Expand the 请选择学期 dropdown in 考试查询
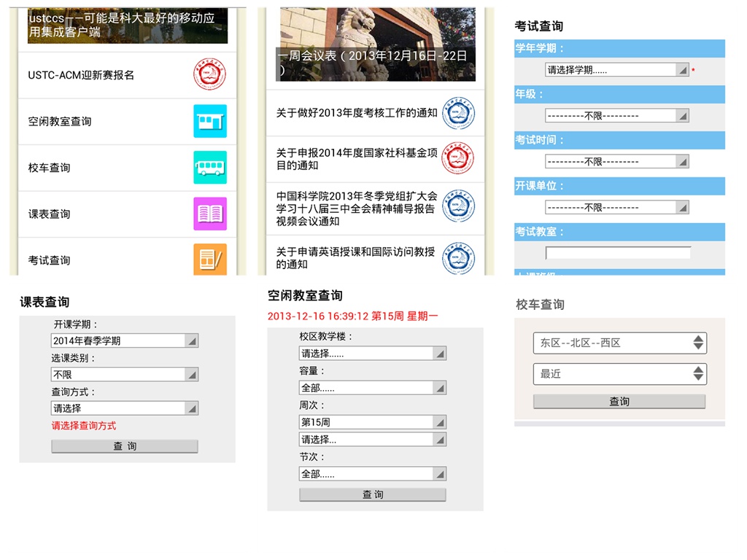 click(x=617, y=70)
